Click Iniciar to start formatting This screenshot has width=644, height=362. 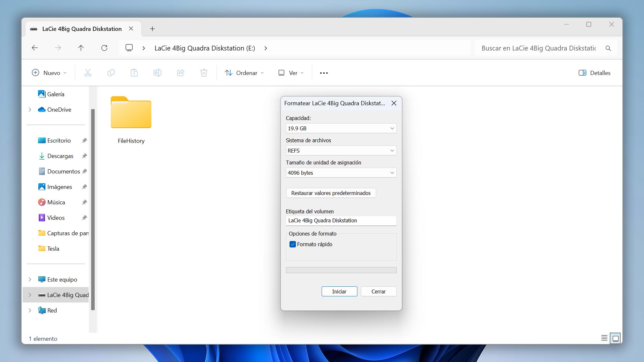(339, 292)
